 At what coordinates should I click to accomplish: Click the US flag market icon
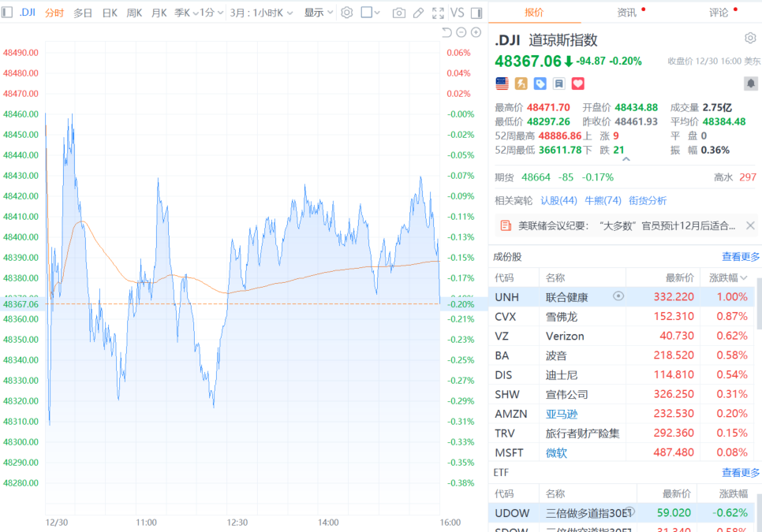click(x=502, y=84)
